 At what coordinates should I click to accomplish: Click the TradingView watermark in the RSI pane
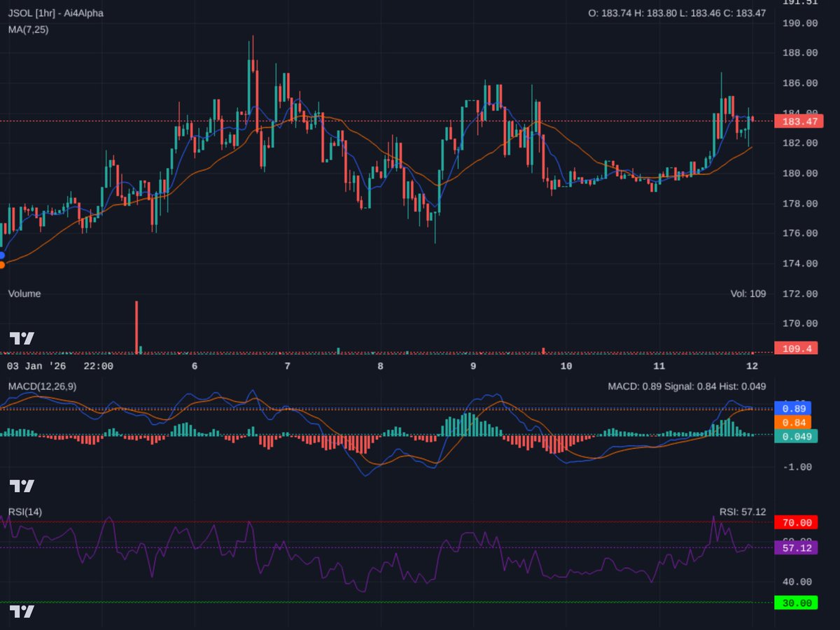tap(20, 610)
